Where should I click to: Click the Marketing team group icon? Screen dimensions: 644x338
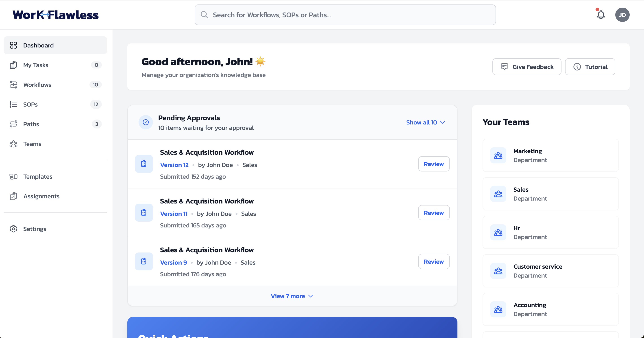tap(498, 155)
